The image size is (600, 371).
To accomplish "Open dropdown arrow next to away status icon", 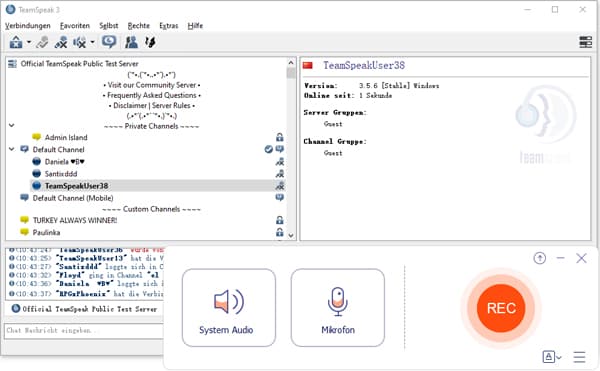I will [29, 42].
